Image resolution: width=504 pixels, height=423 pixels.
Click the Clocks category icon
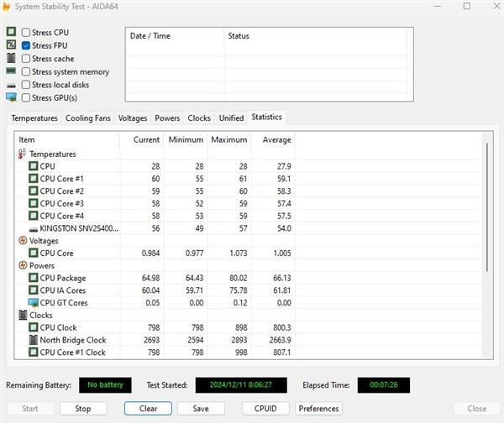pyautogui.click(x=22, y=316)
